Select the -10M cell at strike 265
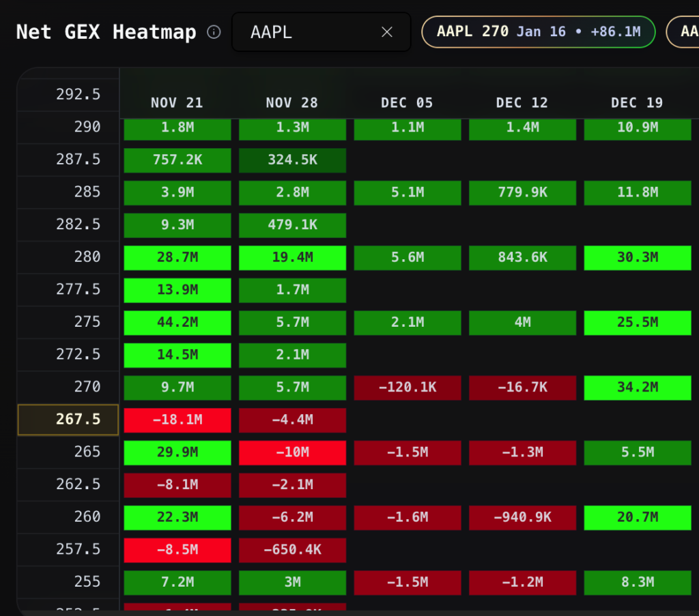The height and width of the screenshot is (616, 699). tap(292, 452)
